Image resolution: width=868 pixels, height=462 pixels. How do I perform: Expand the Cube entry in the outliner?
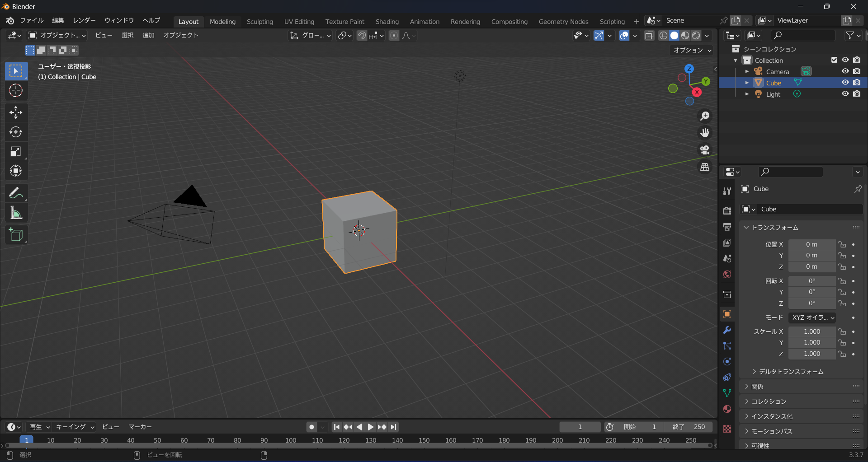[x=747, y=82]
